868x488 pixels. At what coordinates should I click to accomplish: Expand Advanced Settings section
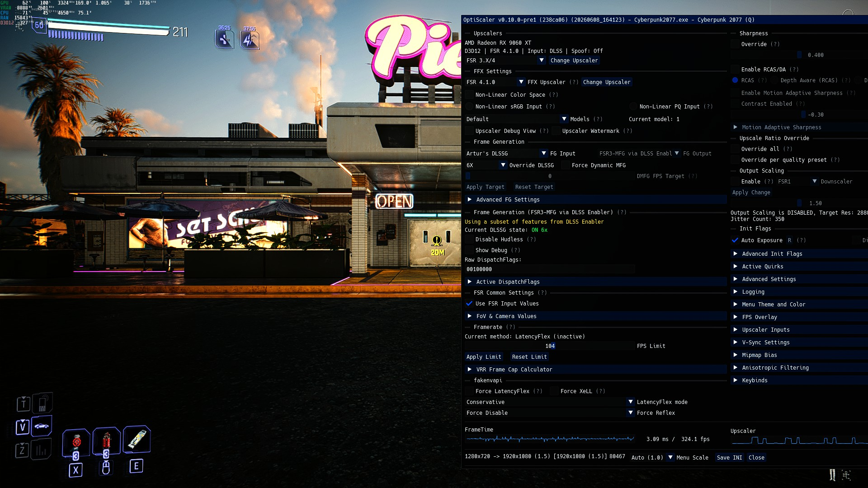[799, 279]
